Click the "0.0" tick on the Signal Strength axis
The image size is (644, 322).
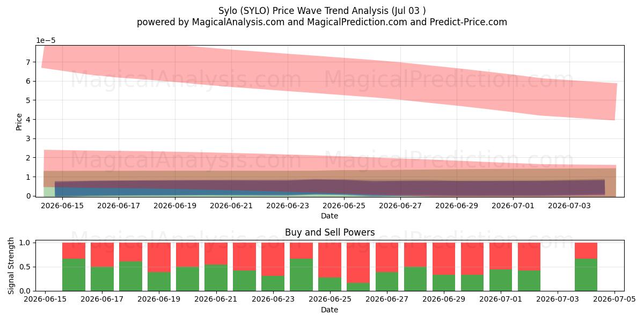pyautogui.click(x=26, y=291)
